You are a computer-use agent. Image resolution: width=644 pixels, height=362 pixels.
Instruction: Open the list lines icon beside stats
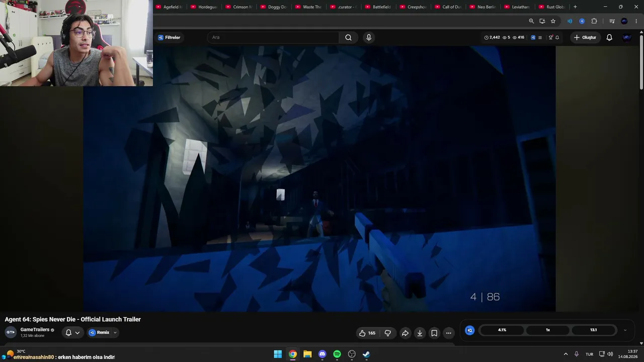tap(540, 37)
